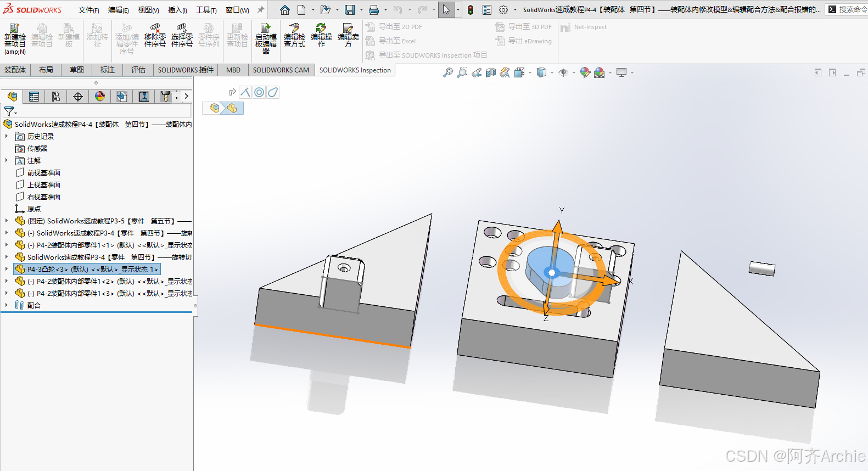The image size is (868, 471).
Task: Click the Home icon in the toolbar
Action: pyautogui.click(x=284, y=10)
